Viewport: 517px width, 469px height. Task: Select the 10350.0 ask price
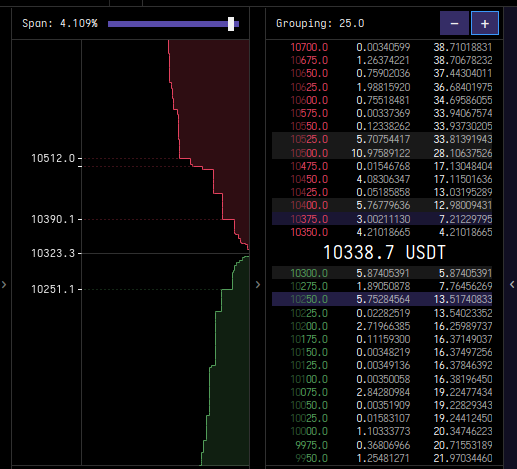309,232
